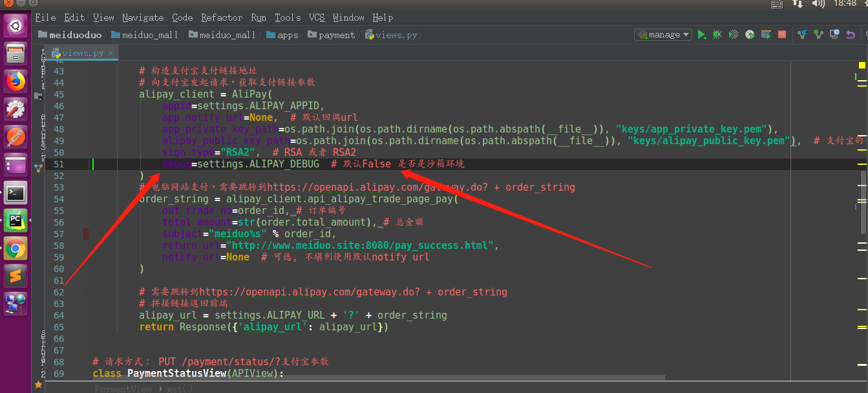Run manage with coverage (dotted play icon)
The height and width of the screenshot is (393, 868).
click(x=734, y=34)
